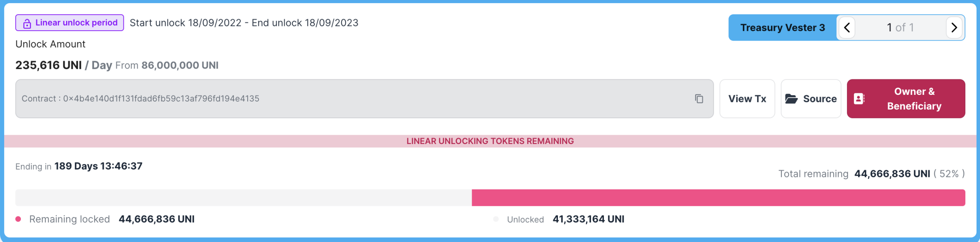Click the pink Remaining locked legend dot
This screenshot has height=242, width=980.
[18, 219]
